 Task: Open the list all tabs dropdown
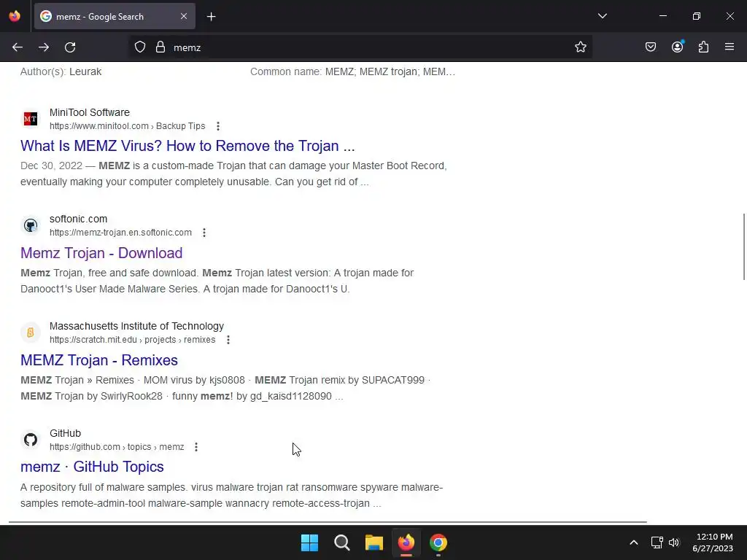coord(602,16)
